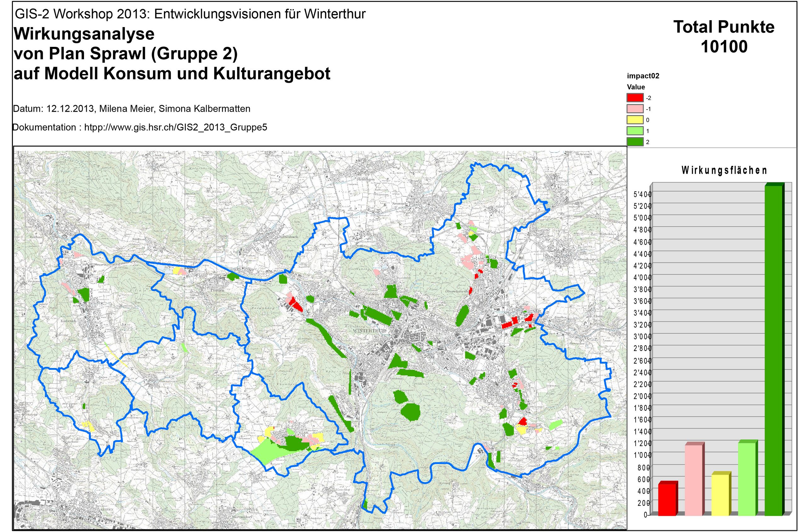
Task: Click the Wirkungsanalyse title heading
Action: pos(84,34)
